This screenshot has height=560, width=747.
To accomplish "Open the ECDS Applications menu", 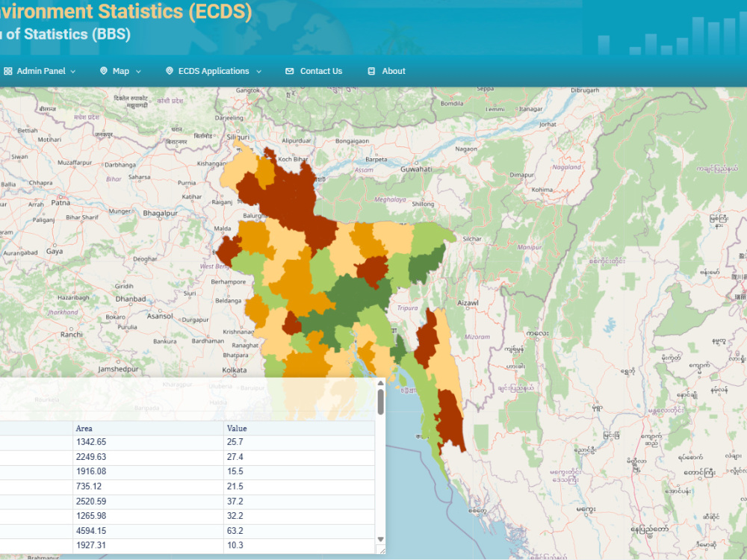I will tap(214, 71).
